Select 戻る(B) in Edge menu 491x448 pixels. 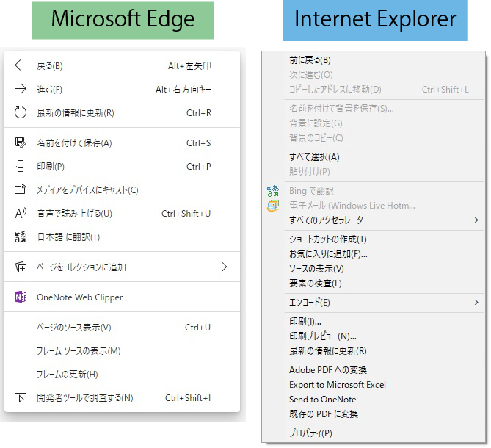(x=122, y=65)
